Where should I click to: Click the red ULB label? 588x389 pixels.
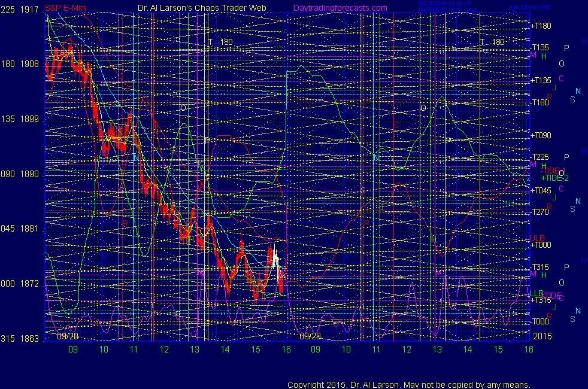click(537, 238)
